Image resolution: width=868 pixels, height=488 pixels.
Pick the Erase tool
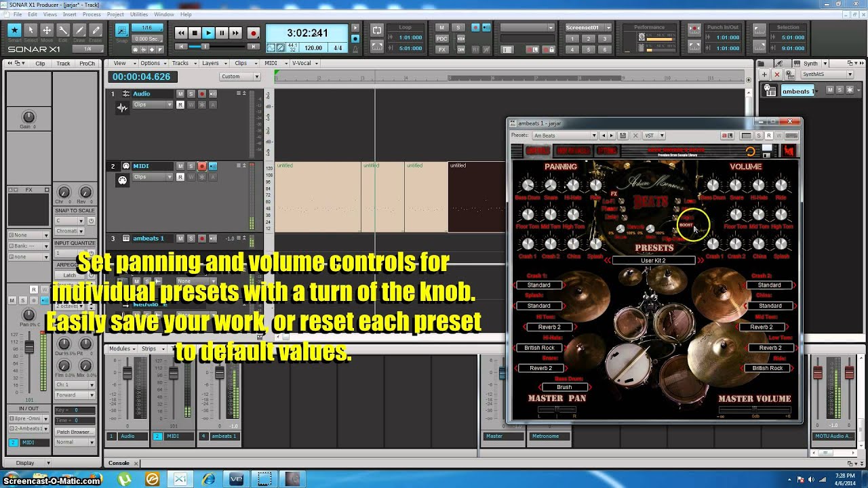[x=96, y=30]
